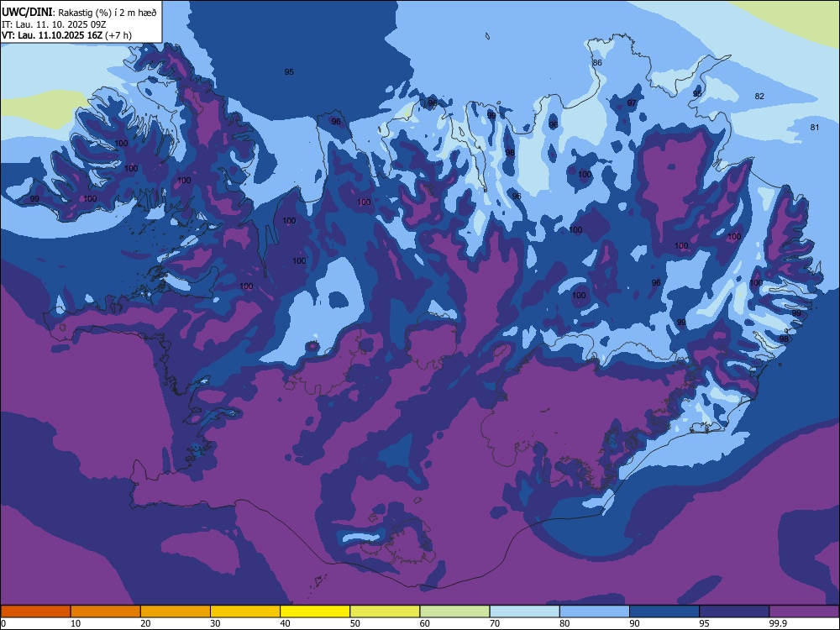Click the valid time line 'VT: Lau. 11.10.2025 16Z (+7 h)'

(66, 35)
